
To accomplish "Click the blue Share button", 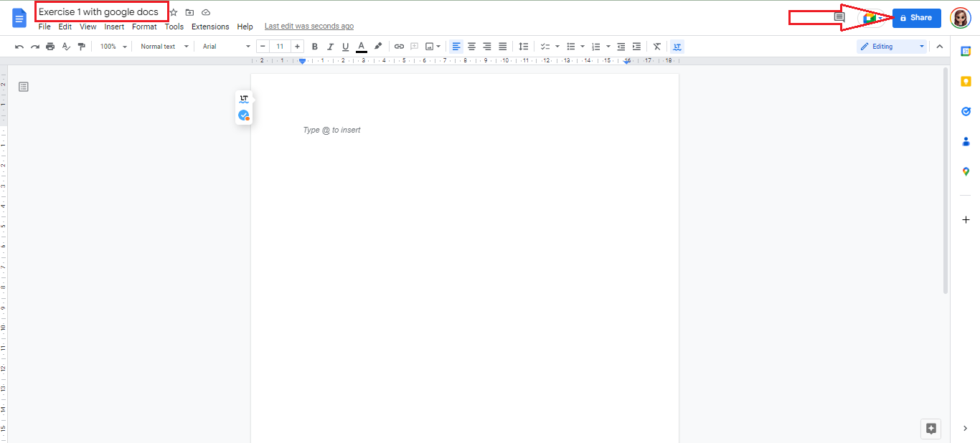I will 916,18.
